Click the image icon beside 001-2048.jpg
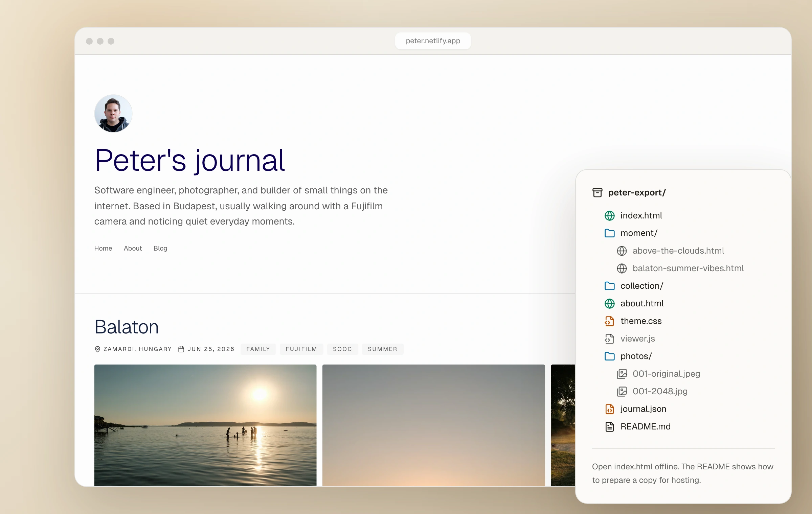Viewport: 812px width, 514px height. [x=622, y=392]
